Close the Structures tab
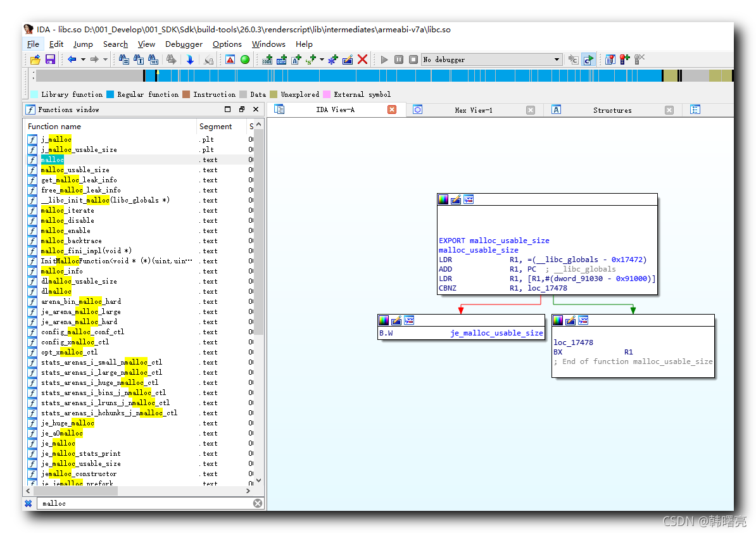The width and height of the screenshot is (756, 533). click(x=669, y=110)
